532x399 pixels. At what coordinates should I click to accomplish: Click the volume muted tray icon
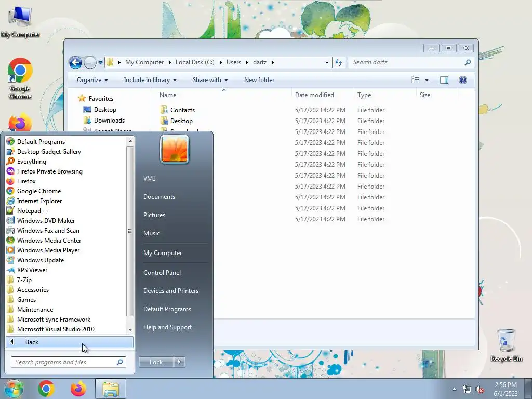480,390
